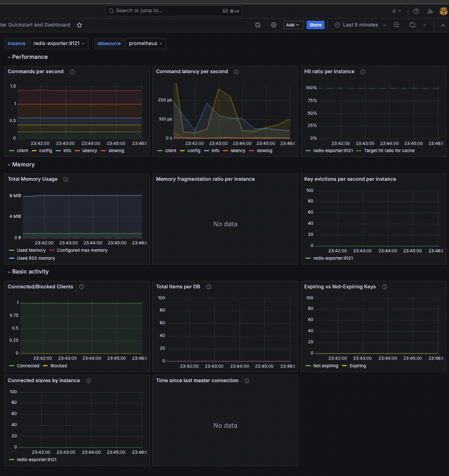The height and width of the screenshot is (476, 449).
Task: Click the Search or jump to field
Action: point(174,11)
